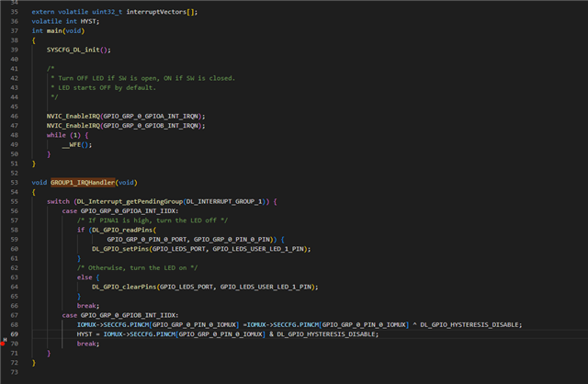Click the DL_GPIO_clearPins call

(125, 287)
